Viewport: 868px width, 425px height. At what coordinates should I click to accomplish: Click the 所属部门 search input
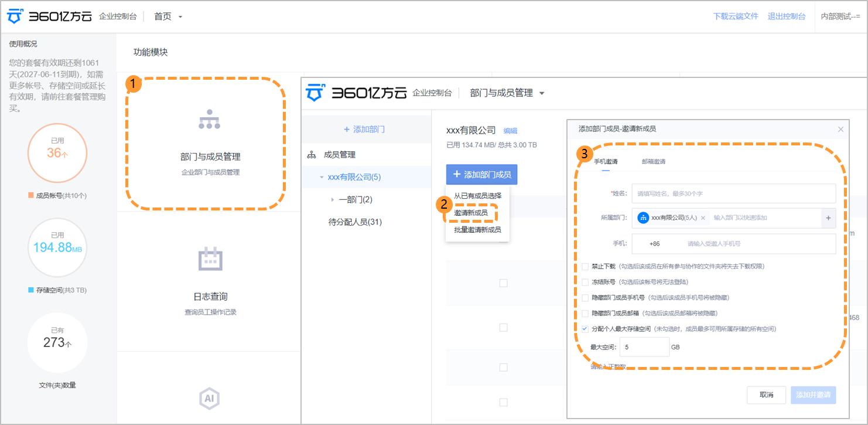point(765,217)
